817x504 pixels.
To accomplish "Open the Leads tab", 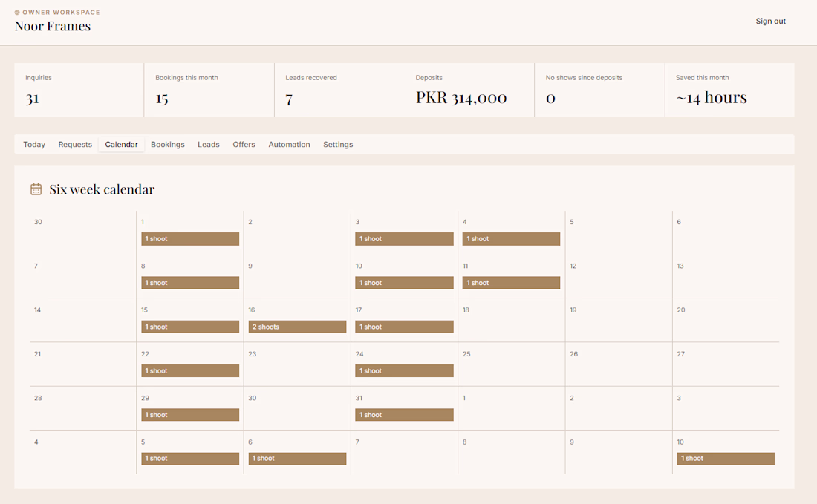I will click(209, 144).
